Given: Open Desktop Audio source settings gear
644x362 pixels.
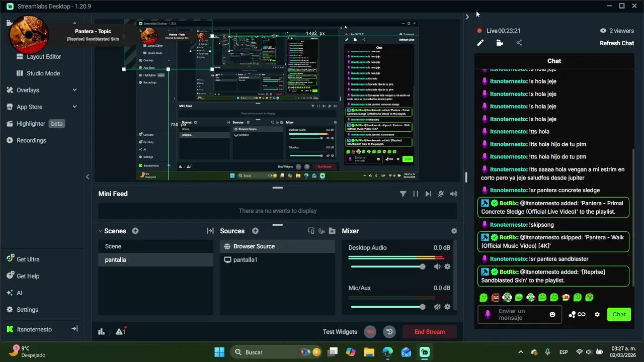Looking at the screenshot, I should coord(447,266).
